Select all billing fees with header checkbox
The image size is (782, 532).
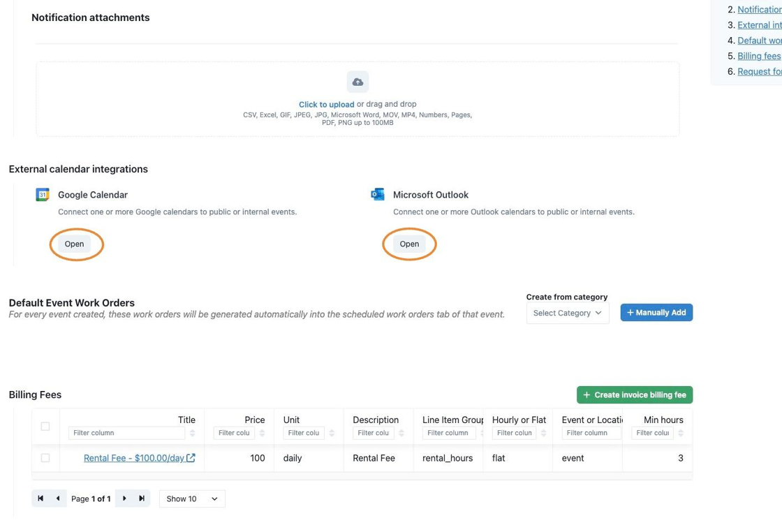pyautogui.click(x=45, y=427)
